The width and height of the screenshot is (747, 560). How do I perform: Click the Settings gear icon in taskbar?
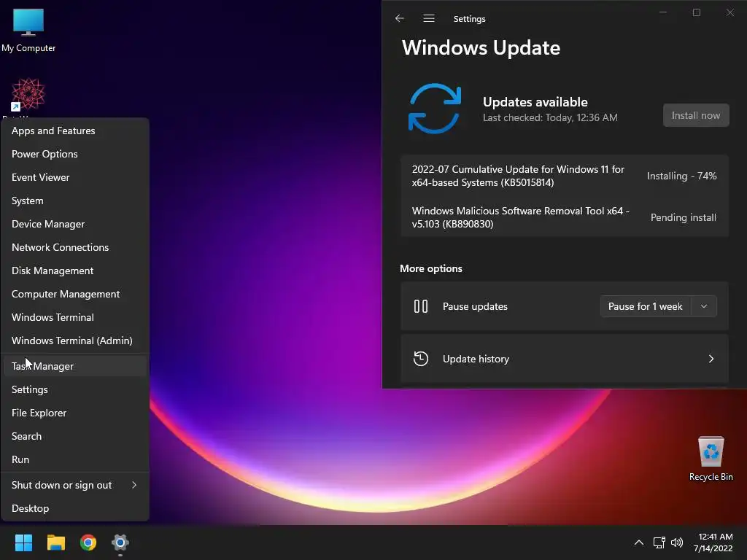tap(120, 542)
